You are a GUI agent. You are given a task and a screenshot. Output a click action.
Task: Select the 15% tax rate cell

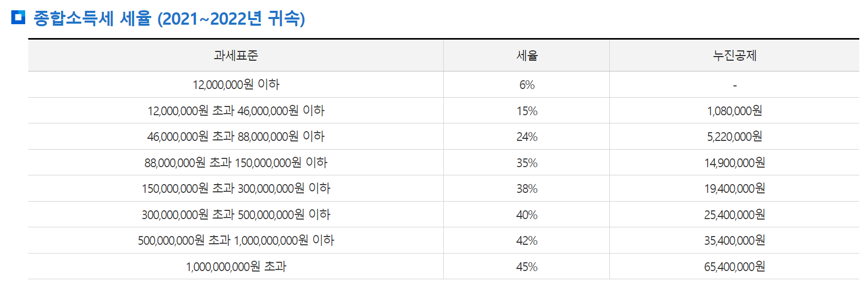click(x=527, y=111)
